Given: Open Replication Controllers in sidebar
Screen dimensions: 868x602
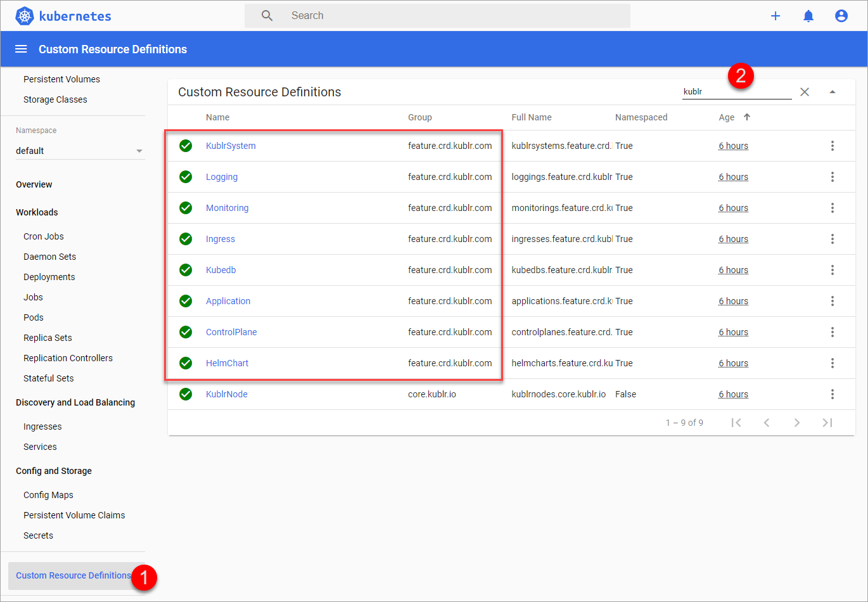Looking at the screenshot, I should click(x=68, y=358).
